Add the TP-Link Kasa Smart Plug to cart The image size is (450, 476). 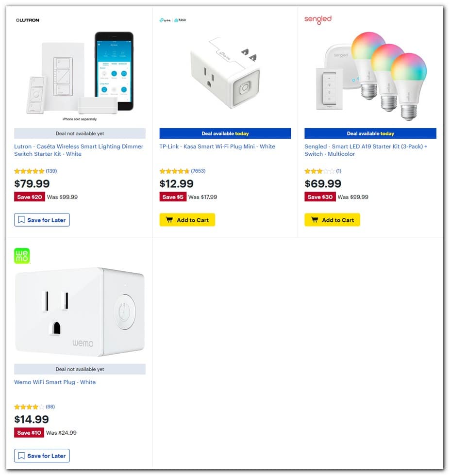point(187,220)
